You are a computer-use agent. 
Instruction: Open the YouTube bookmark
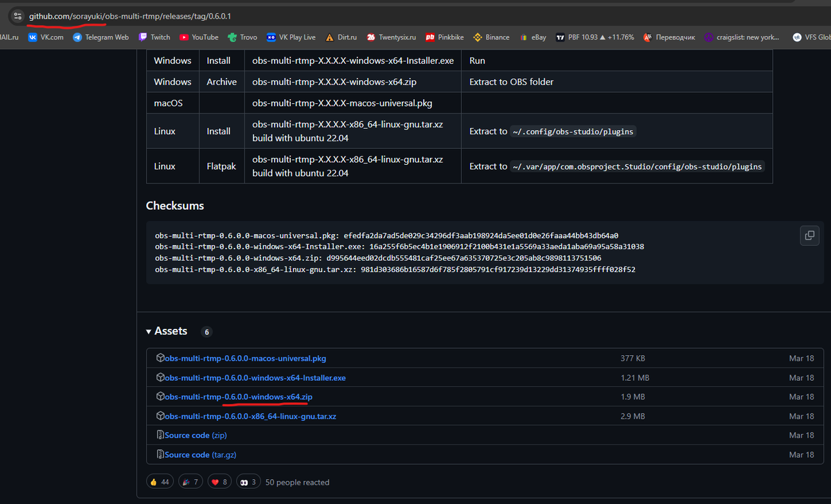[199, 37]
